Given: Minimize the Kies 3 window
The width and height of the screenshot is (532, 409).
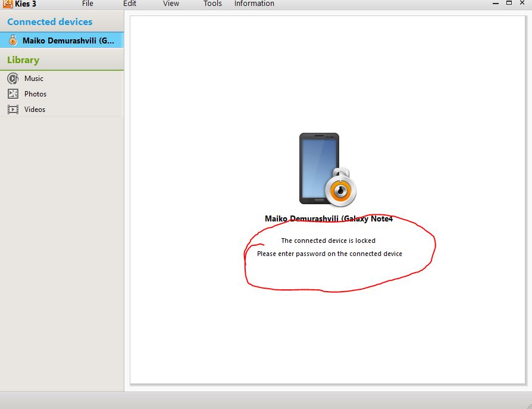Looking at the screenshot, I should (x=496, y=3).
